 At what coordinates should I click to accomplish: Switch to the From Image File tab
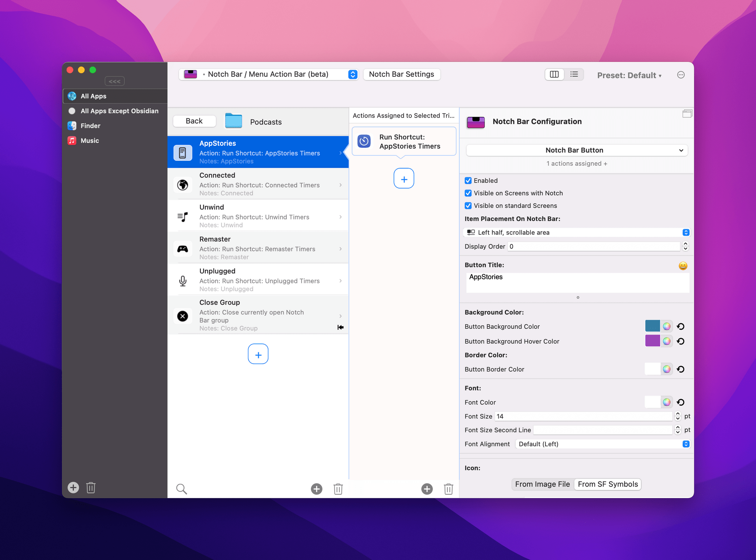(542, 484)
